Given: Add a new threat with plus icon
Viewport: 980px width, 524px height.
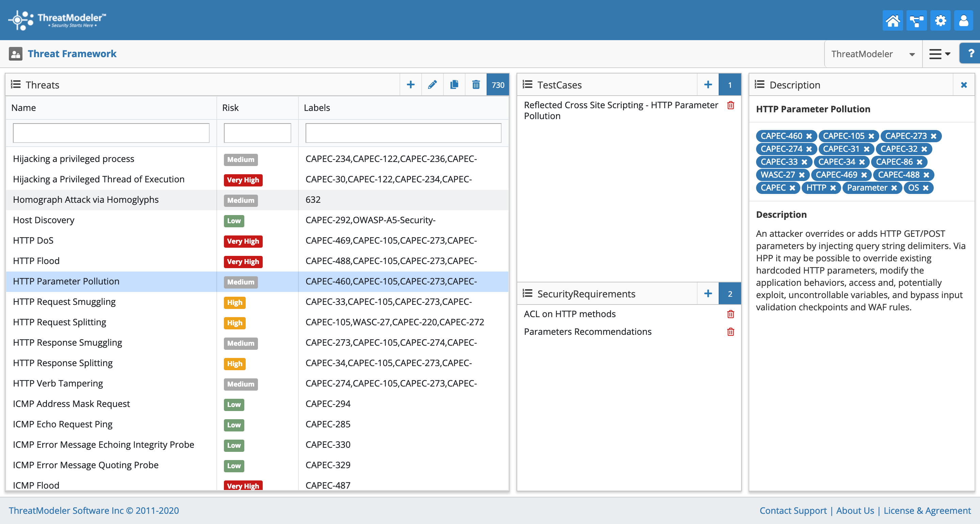Looking at the screenshot, I should (x=410, y=84).
